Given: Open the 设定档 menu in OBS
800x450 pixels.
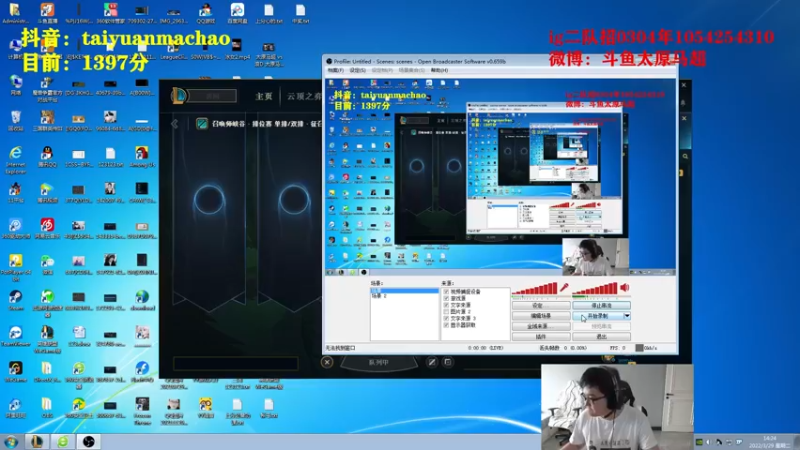Looking at the screenshot, I should (382, 70).
